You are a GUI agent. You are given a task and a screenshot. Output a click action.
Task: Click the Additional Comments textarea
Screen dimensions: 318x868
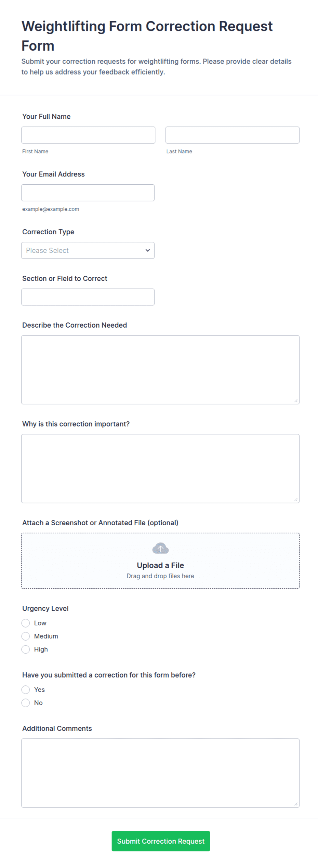pyautogui.click(x=160, y=773)
